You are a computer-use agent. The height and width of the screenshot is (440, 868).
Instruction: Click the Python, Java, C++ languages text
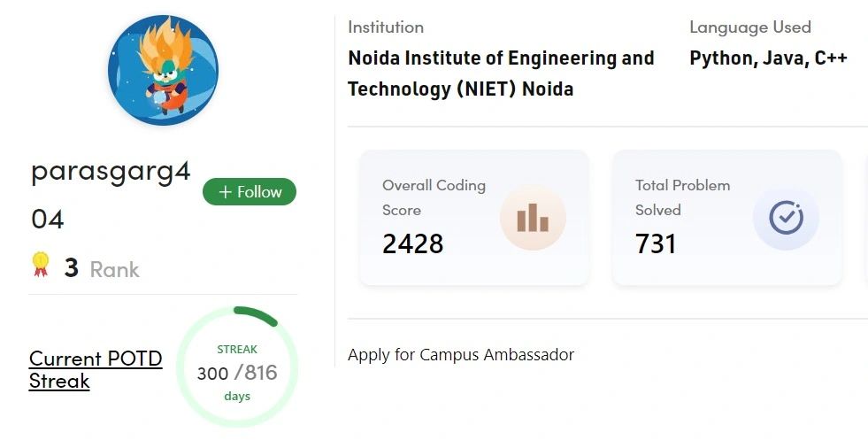click(x=768, y=58)
